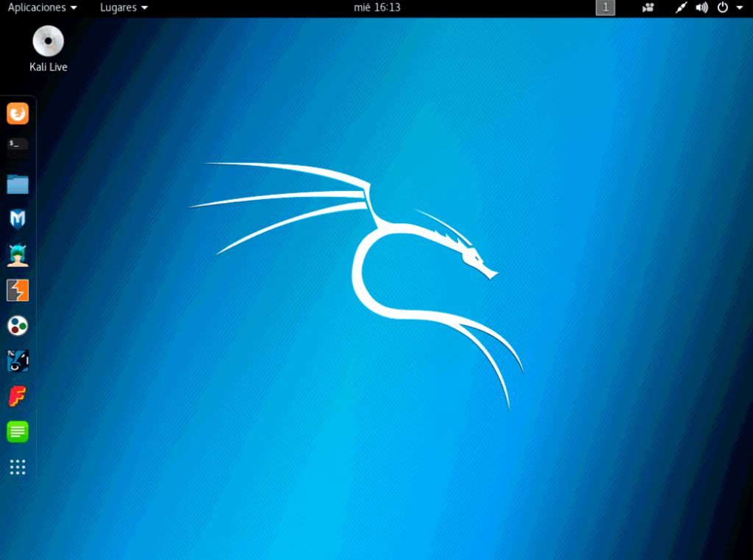Expand the system menu arrow beside power icon

click(x=739, y=7)
